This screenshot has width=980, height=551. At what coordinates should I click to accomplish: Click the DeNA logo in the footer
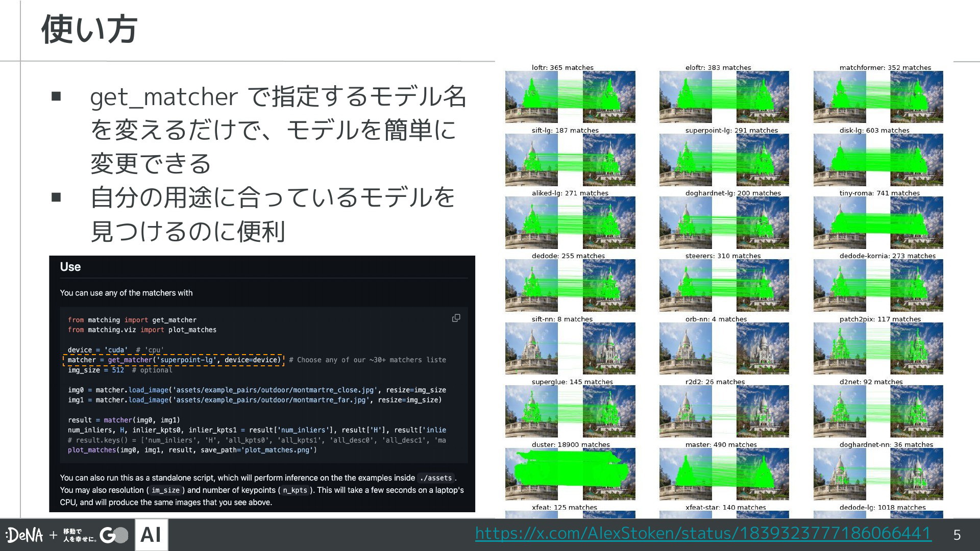pos(24,535)
